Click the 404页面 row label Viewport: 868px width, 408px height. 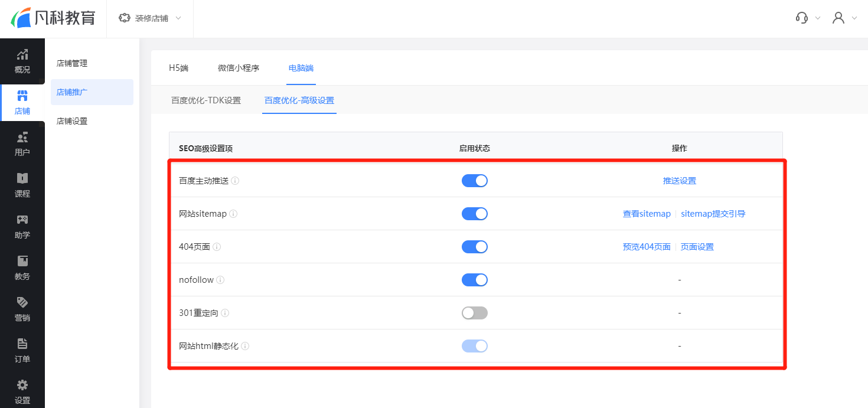(194, 247)
